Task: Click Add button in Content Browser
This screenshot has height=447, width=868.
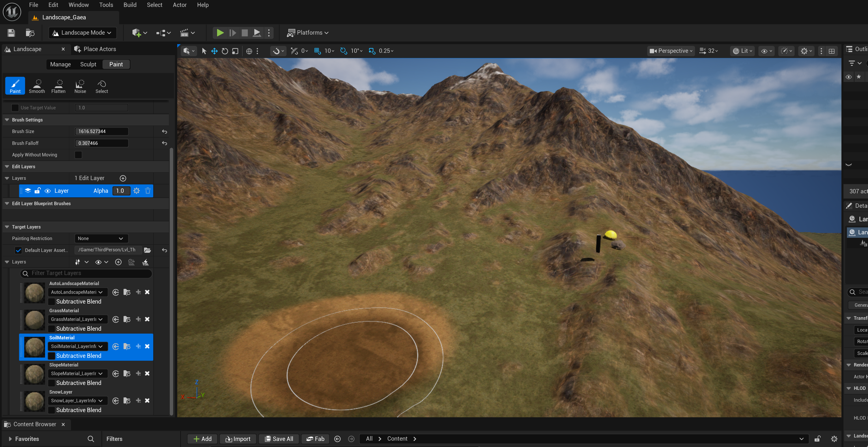Action: [x=202, y=439]
